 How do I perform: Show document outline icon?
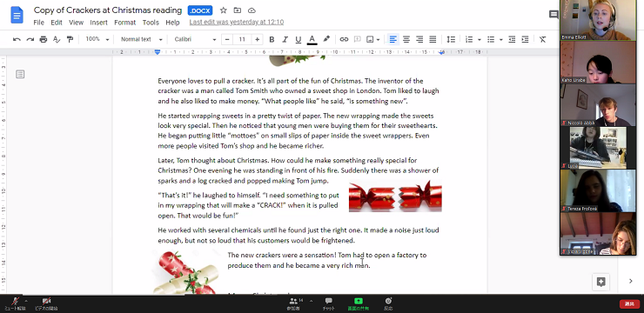pos(20,74)
